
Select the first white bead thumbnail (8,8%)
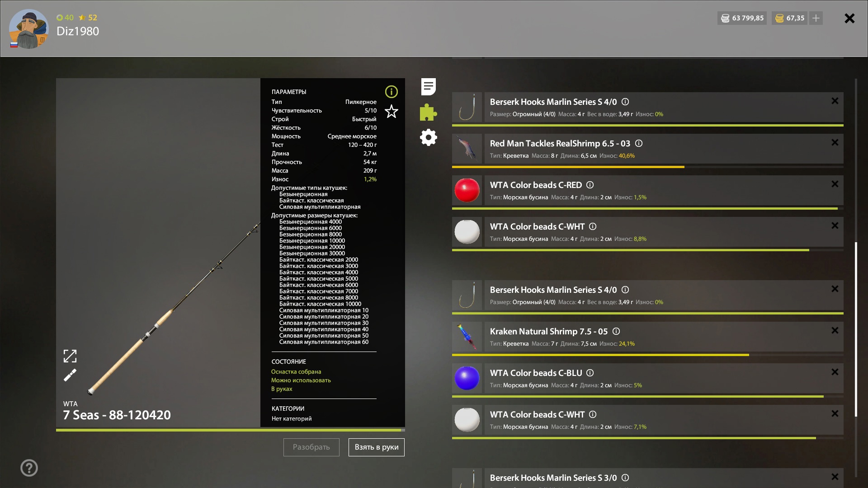click(x=467, y=232)
